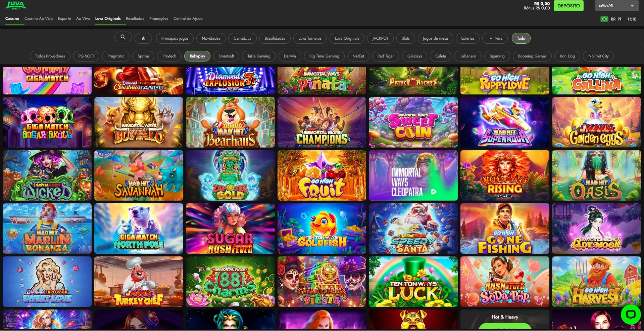Image resolution: width=644 pixels, height=331 pixels.
Task: Filter by TaDa Gaming provider
Action: [259, 56]
